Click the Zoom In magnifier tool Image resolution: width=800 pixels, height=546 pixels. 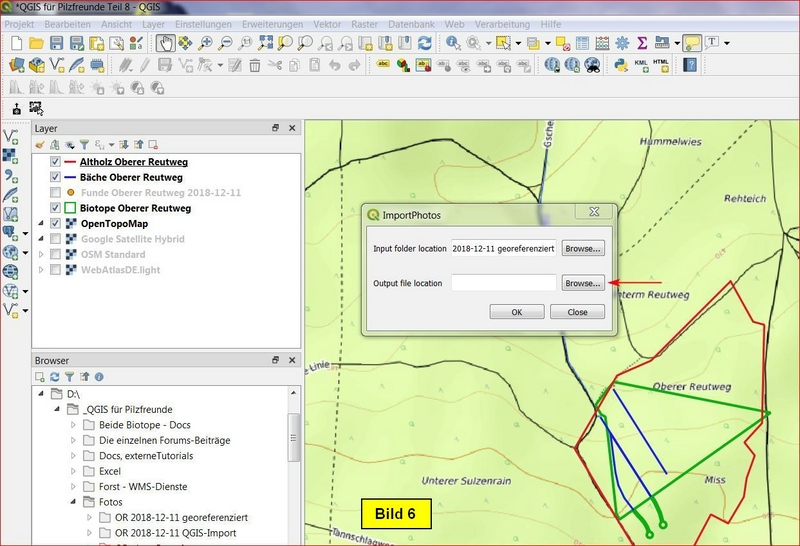coord(206,43)
